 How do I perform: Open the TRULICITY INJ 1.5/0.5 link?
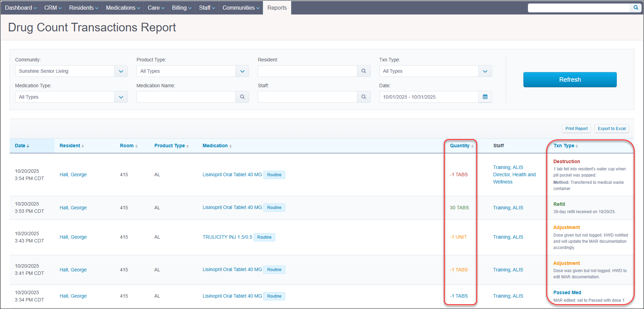coord(227,237)
